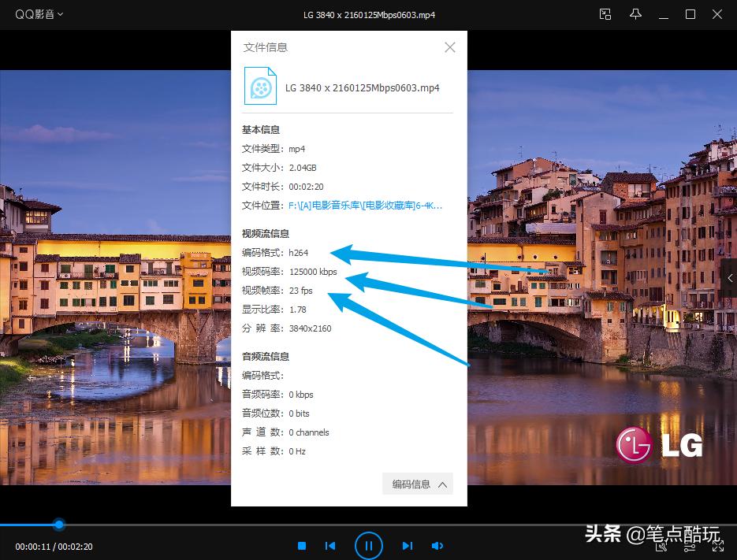Open the QQ影音 main menu dropdown
Screen dimensions: 737x560
(39, 14)
